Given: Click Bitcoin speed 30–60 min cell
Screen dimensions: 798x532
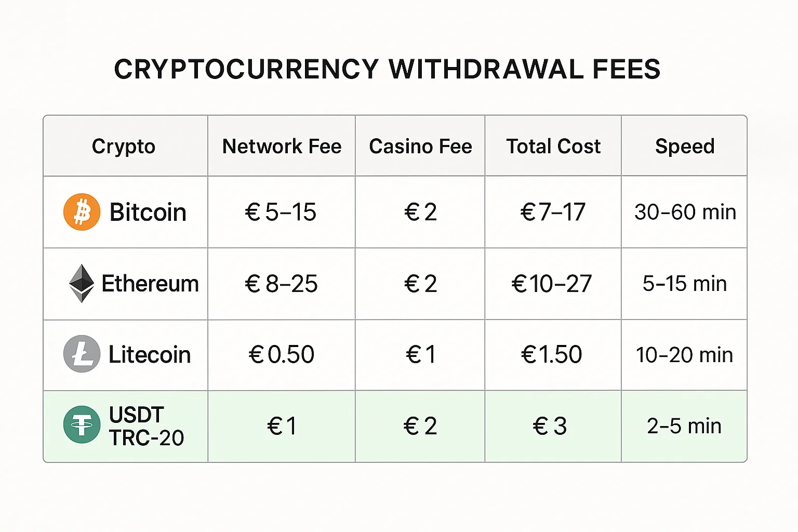Looking at the screenshot, I should [x=685, y=212].
